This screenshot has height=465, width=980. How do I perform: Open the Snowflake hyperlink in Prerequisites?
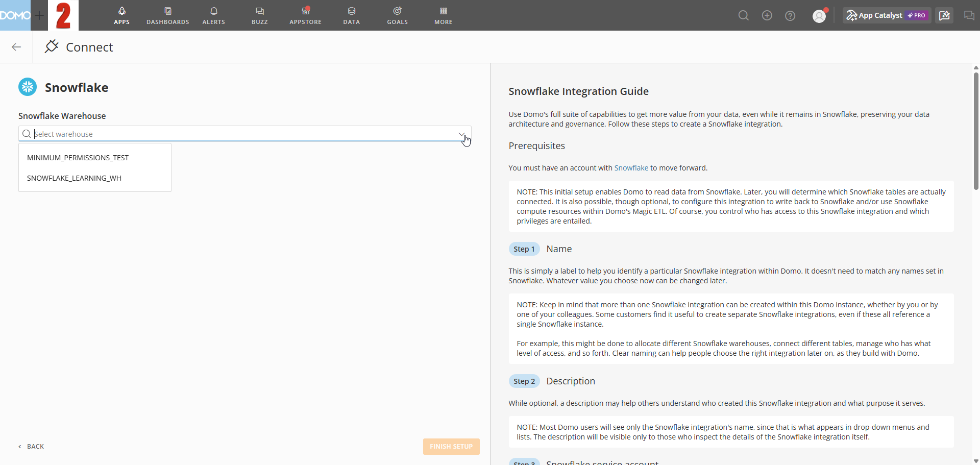pyautogui.click(x=631, y=168)
